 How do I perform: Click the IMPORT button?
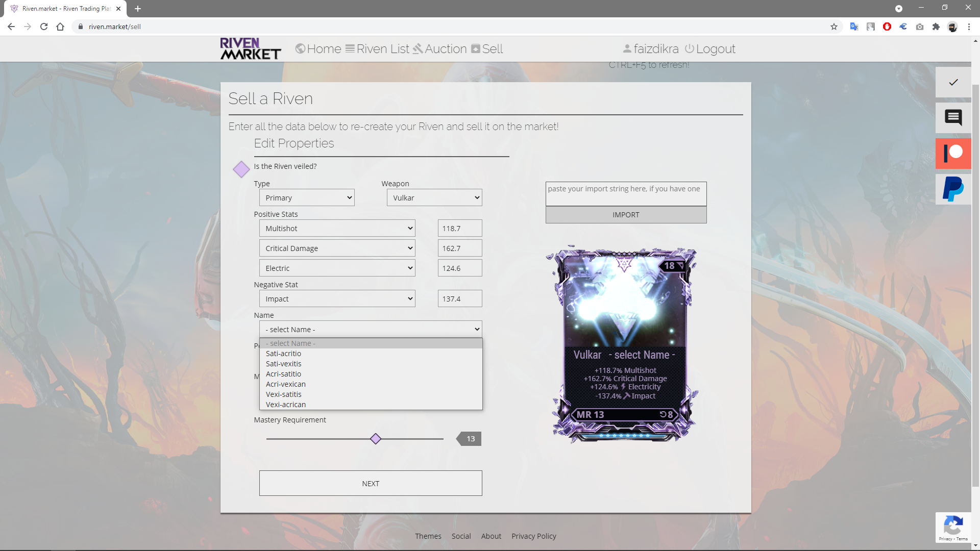(626, 215)
